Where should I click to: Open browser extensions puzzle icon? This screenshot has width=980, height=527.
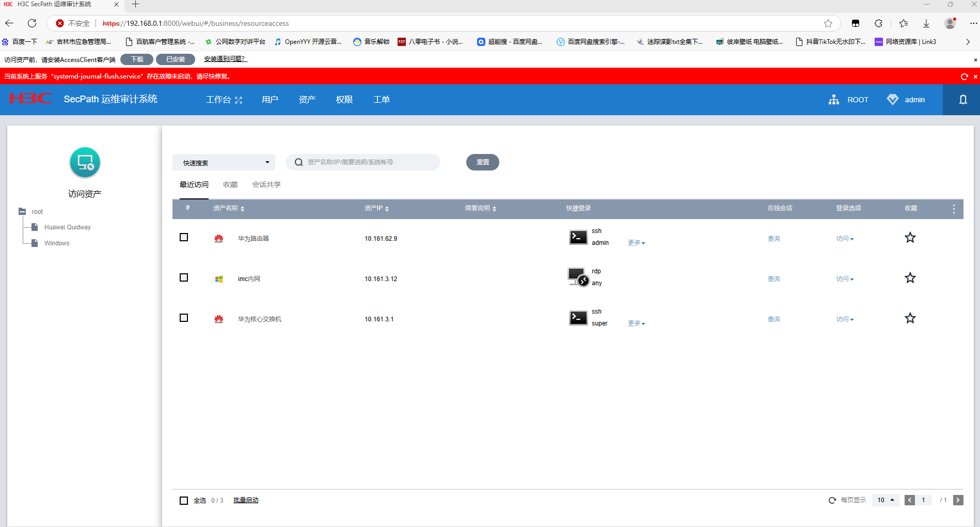click(x=878, y=23)
